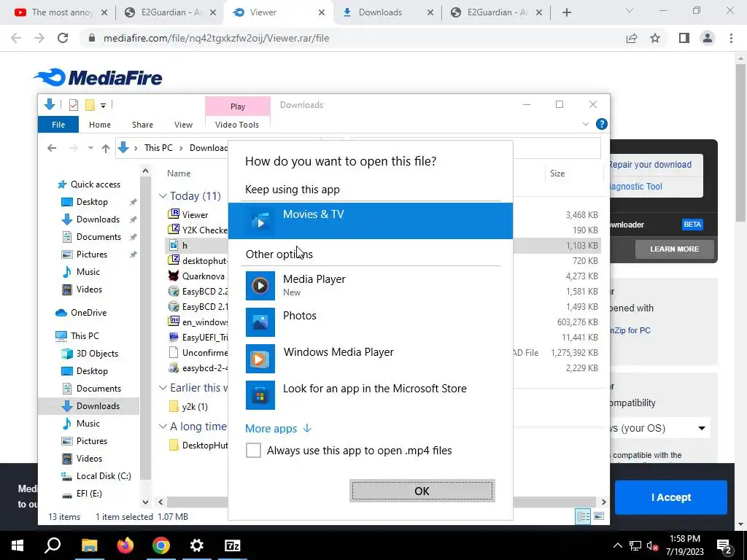Viewport: 747px width, 560px height.
Task: Click Repair your download link
Action: (650, 165)
